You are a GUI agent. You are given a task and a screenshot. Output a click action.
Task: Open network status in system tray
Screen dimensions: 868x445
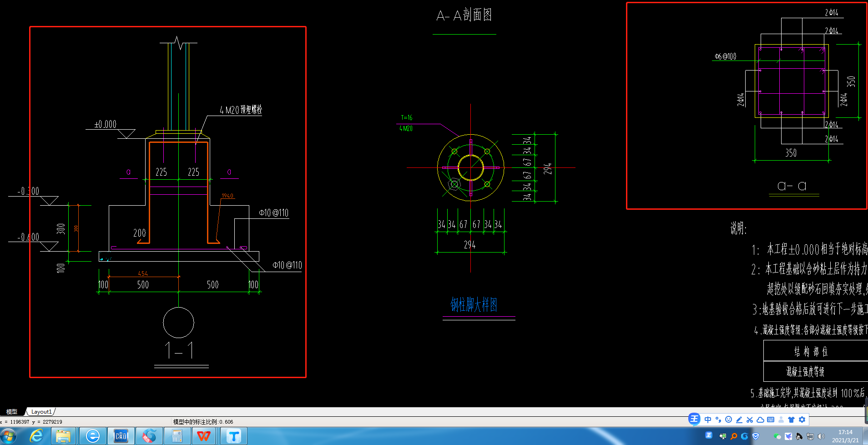(x=810, y=436)
